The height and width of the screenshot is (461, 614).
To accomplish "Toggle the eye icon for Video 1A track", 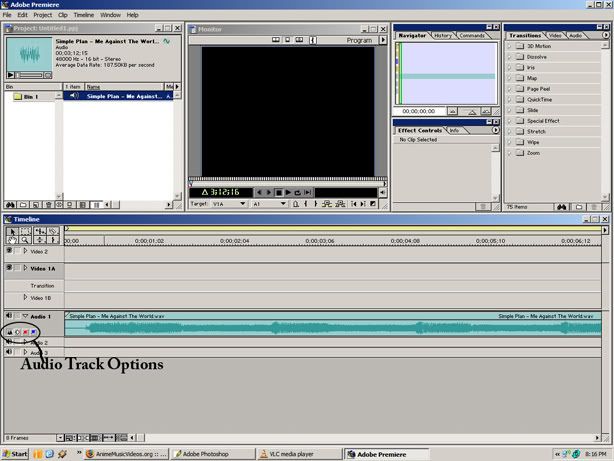I will [9, 268].
